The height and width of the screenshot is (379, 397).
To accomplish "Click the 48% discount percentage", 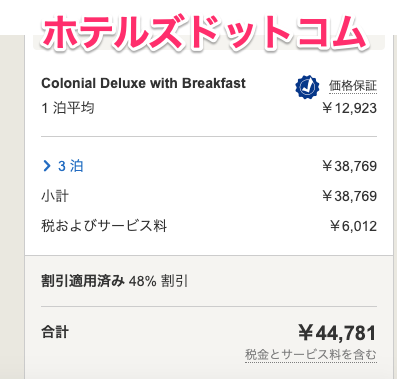I will (142, 282).
